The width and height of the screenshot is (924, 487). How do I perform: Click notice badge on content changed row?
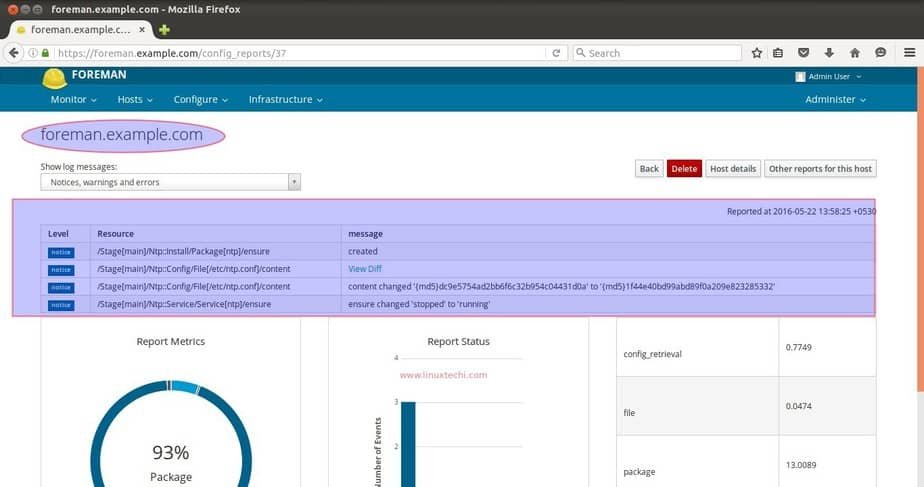(61, 288)
